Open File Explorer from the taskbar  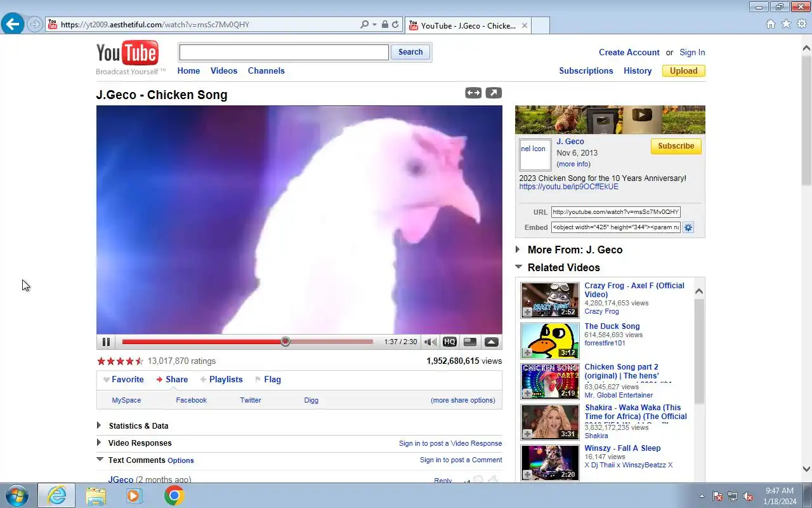click(x=96, y=495)
